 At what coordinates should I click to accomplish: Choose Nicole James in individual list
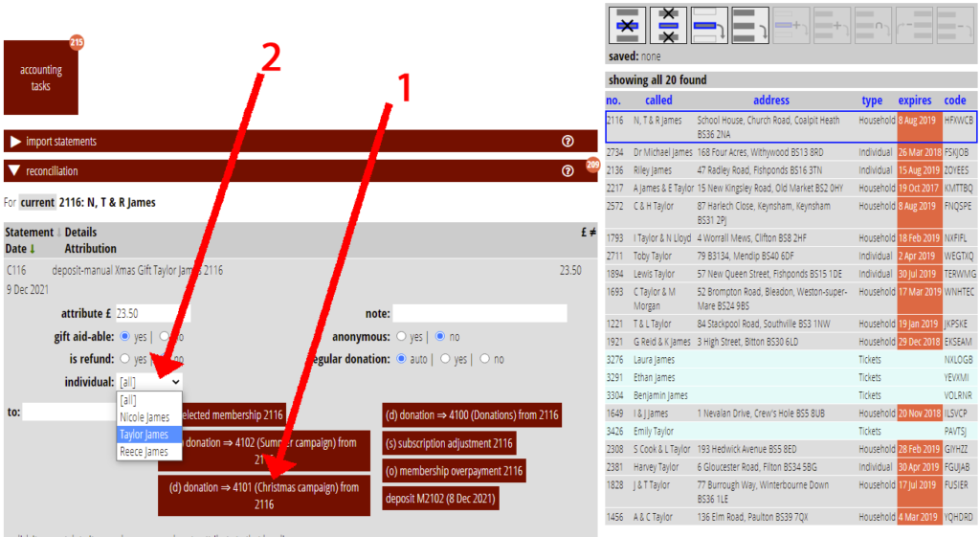(149, 417)
